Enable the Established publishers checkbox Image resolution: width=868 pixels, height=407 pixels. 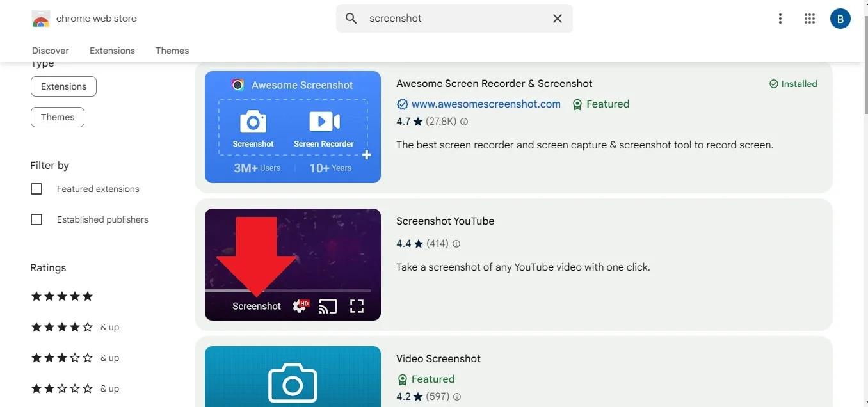[36, 219]
